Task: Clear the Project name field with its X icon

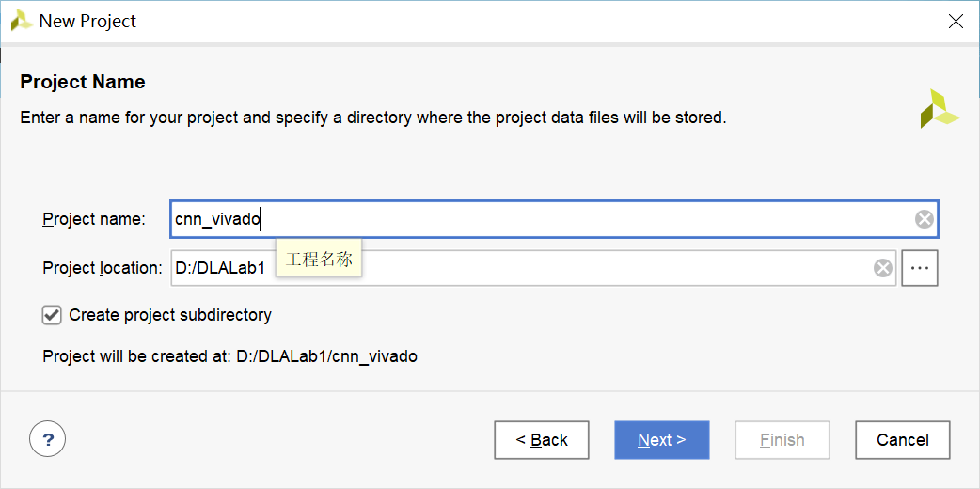Action: point(925,219)
